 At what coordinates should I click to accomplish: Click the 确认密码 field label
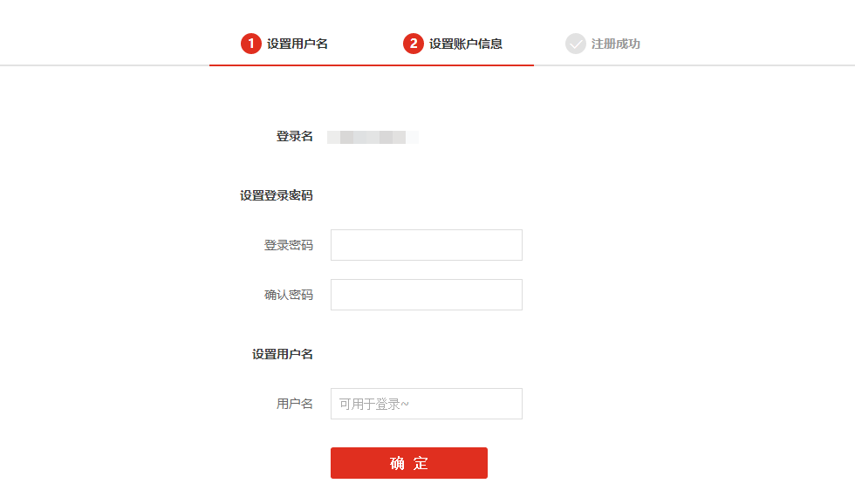(289, 295)
